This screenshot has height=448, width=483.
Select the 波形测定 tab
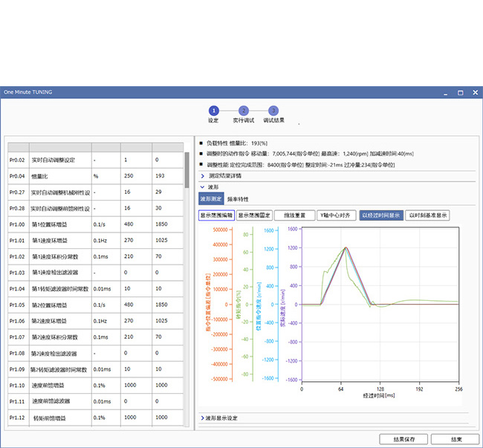(211, 199)
